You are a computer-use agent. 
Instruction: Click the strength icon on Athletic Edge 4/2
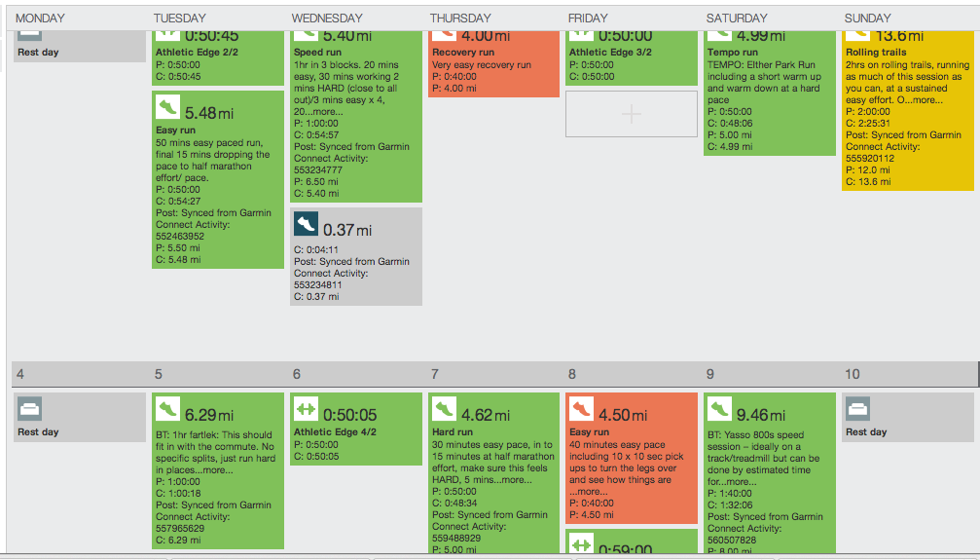click(307, 409)
